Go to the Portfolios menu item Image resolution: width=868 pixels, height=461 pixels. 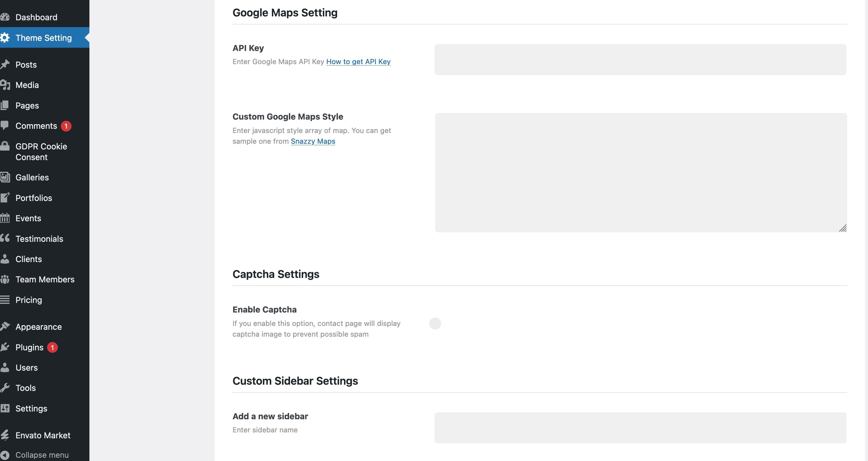pyautogui.click(x=34, y=198)
